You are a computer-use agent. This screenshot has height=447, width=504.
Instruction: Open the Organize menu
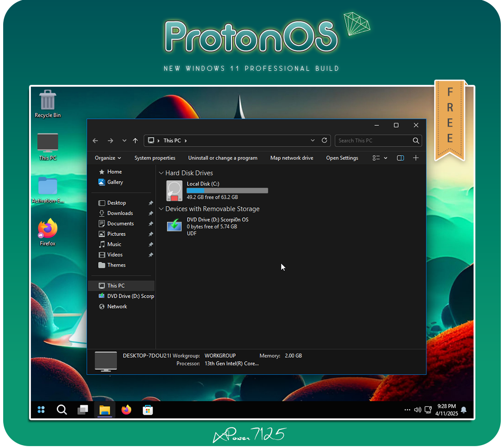coord(108,158)
